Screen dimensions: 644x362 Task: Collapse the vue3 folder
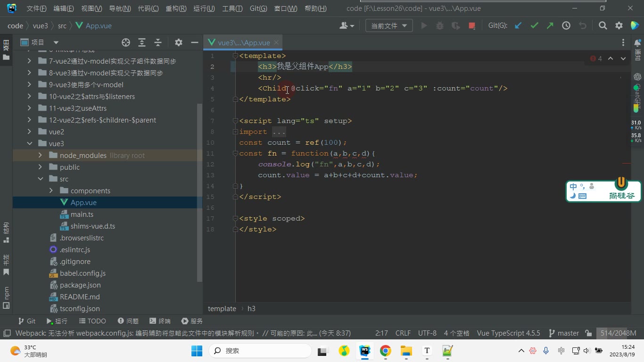coord(30,143)
